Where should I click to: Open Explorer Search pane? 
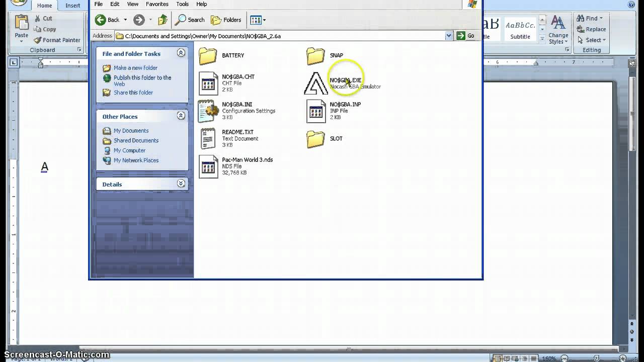(190, 20)
